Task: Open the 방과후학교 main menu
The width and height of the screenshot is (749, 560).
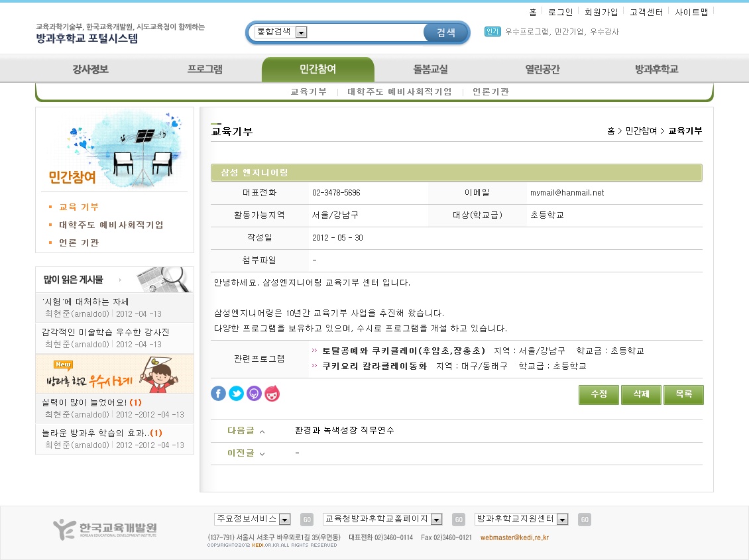Action: click(x=656, y=69)
